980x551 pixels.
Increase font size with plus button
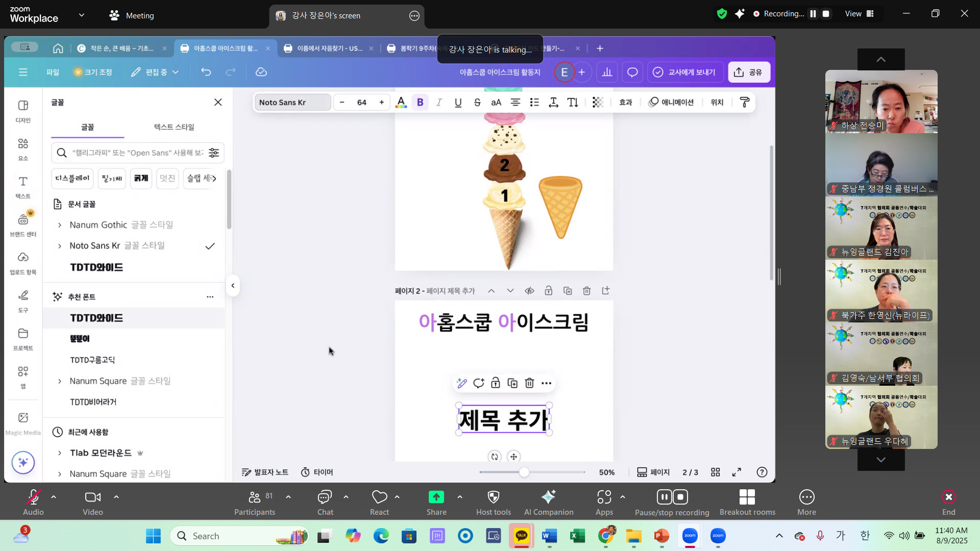382,103
